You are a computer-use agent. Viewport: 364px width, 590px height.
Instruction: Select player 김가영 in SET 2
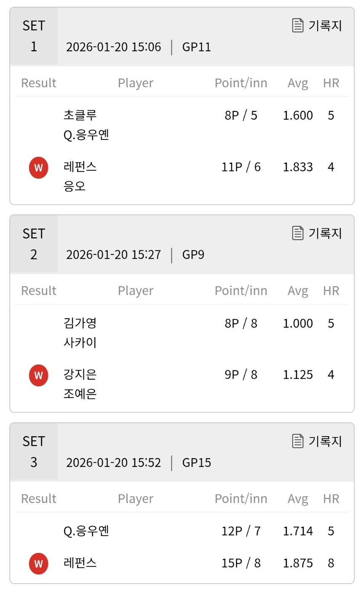coord(80,323)
